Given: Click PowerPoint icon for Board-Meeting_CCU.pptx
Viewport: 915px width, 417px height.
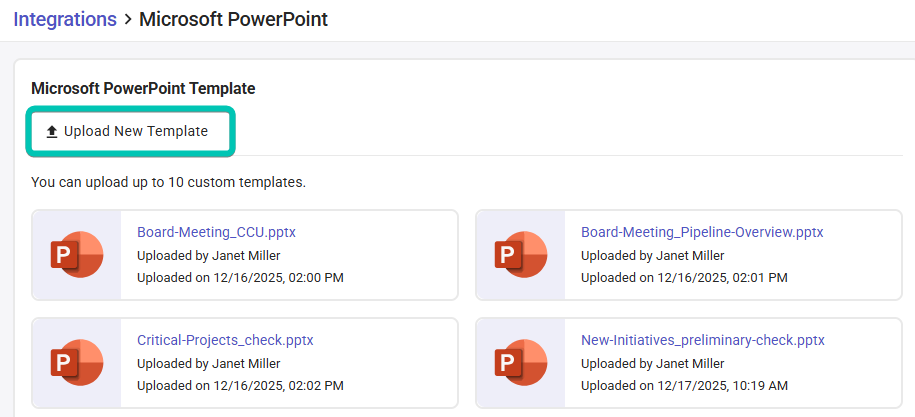Looking at the screenshot, I should (x=77, y=255).
